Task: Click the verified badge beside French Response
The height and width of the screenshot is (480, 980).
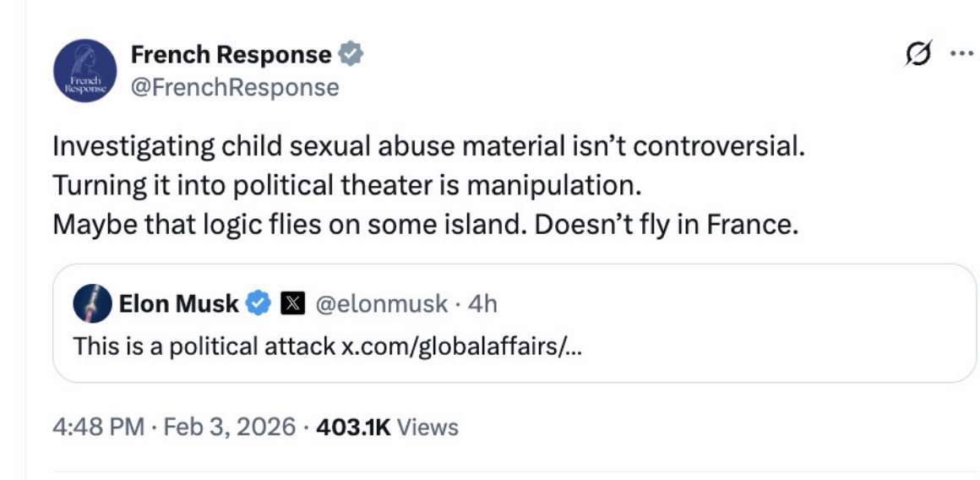Action: coord(350,55)
